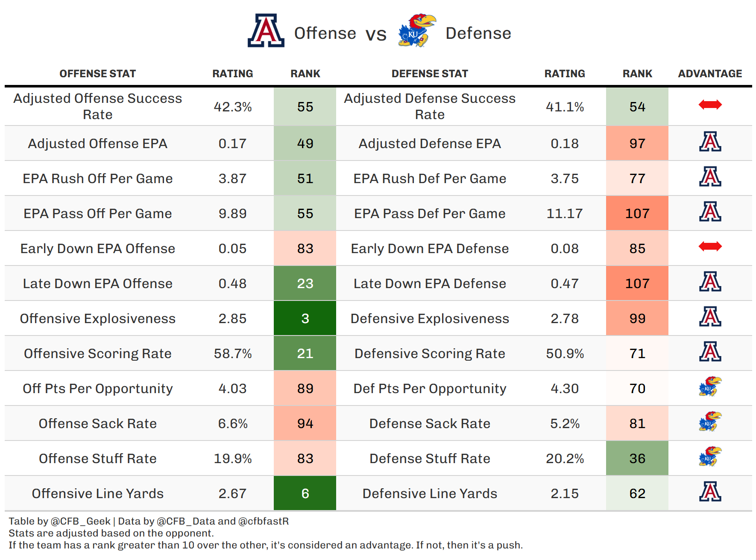Click the red push arrow for Success Rate
Image resolution: width=756 pixels, height=560 pixels.
(710, 105)
